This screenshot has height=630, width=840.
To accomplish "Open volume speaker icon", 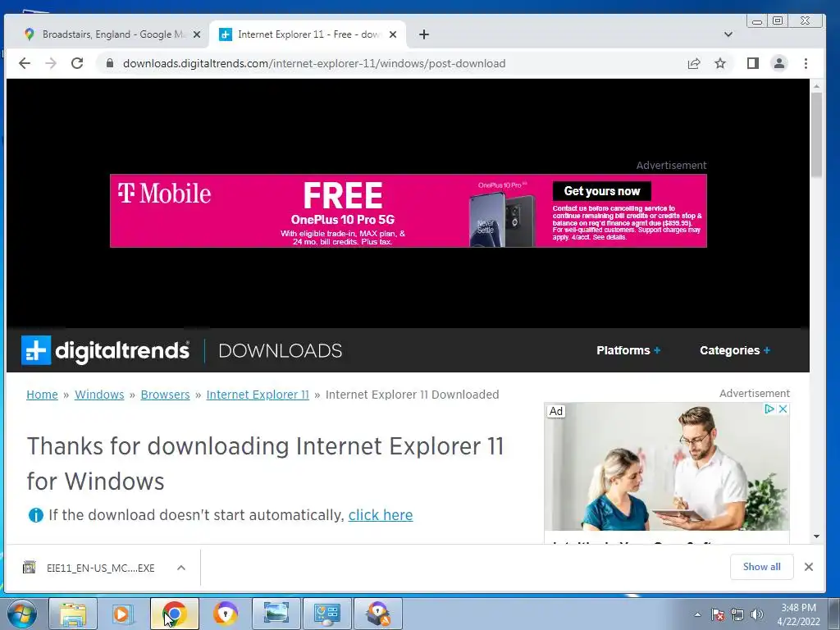I will click(x=756, y=614).
